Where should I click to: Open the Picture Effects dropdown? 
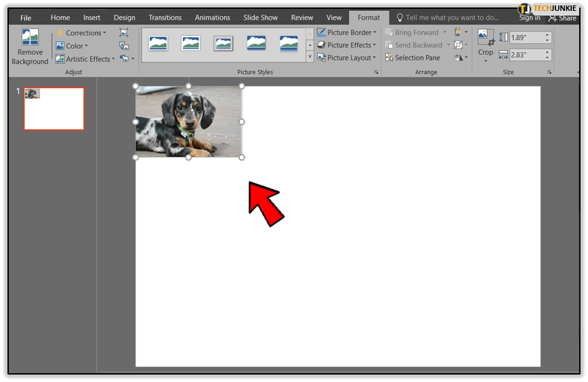click(x=347, y=45)
